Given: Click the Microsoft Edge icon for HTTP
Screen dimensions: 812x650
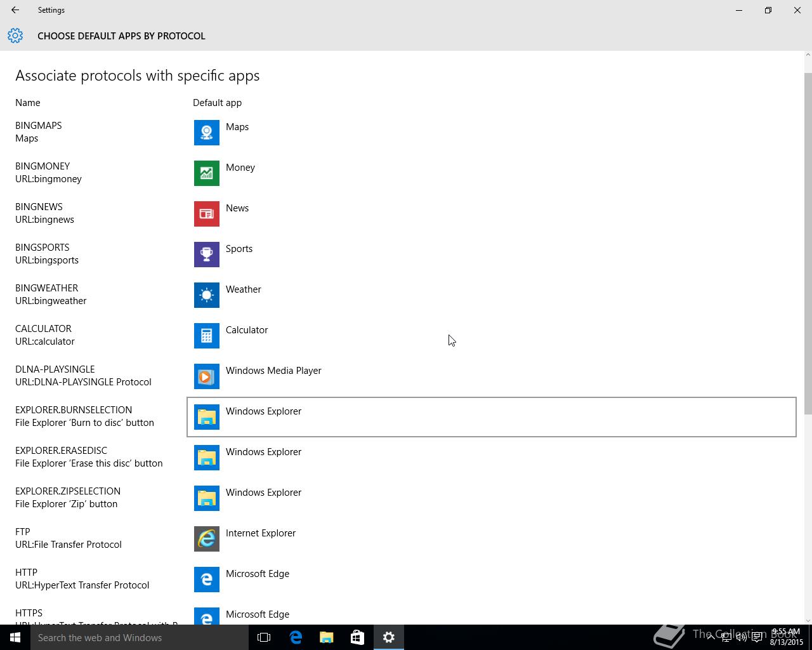Looking at the screenshot, I should tap(207, 580).
